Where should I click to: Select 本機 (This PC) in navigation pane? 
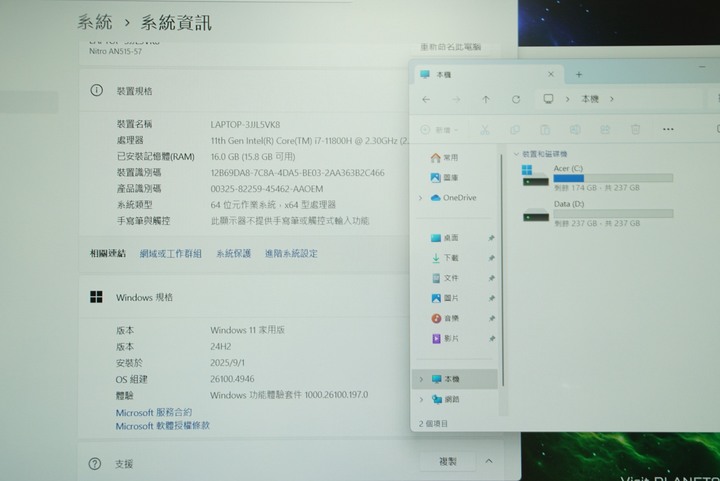(455, 379)
